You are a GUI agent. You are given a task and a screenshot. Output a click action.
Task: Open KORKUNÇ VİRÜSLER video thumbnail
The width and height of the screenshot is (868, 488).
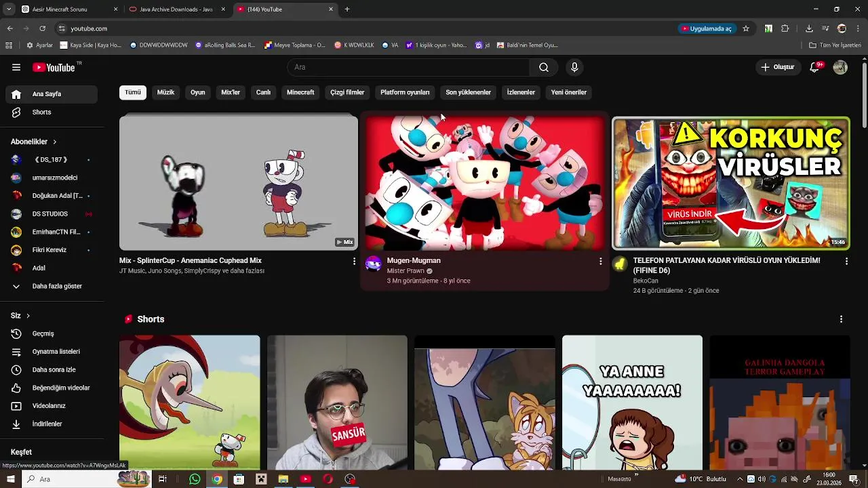(x=730, y=183)
